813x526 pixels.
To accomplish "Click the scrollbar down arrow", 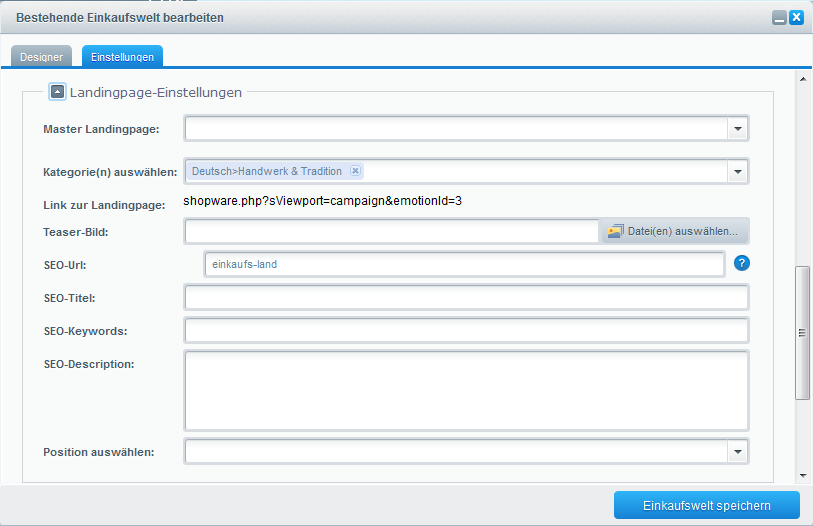I will (x=802, y=475).
